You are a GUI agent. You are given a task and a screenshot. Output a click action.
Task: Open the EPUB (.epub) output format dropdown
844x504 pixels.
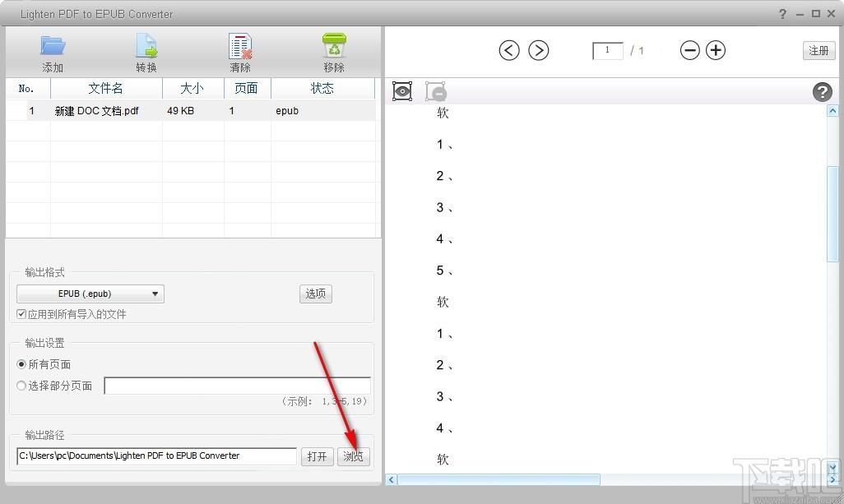[90, 294]
